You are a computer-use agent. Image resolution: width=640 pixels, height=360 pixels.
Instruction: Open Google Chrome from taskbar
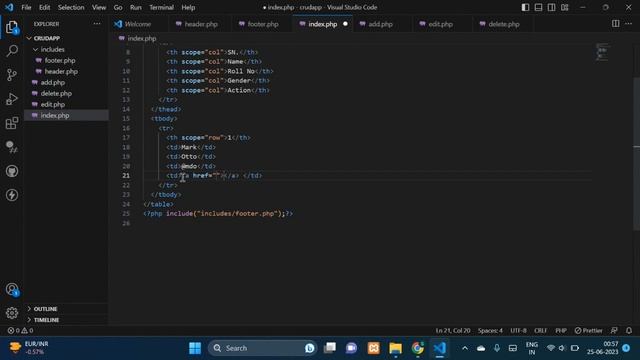click(418, 348)
